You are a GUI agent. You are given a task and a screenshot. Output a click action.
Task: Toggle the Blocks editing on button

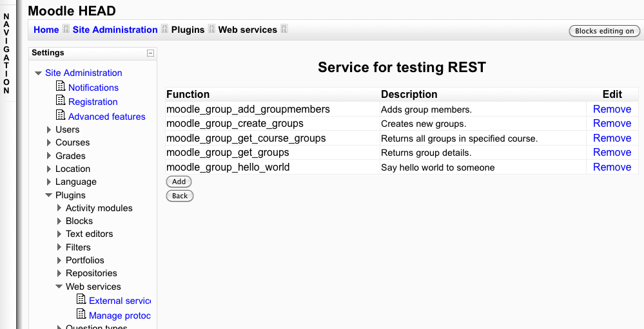[x=604, y=31]
